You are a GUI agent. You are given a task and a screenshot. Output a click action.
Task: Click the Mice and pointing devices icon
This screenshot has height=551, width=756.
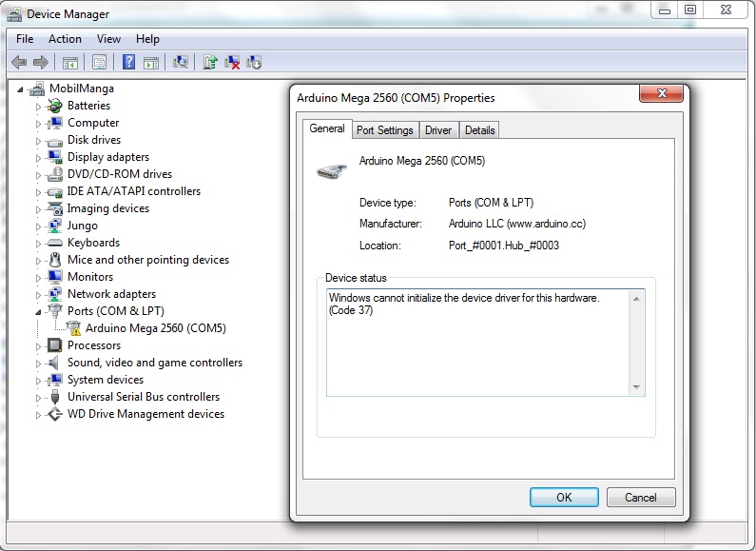tap(55, 260)
